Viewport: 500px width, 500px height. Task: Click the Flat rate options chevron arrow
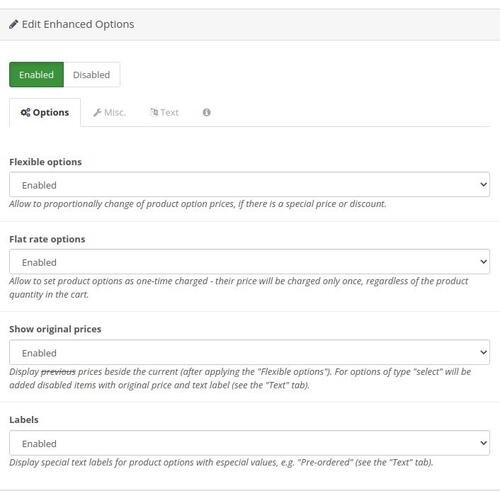pyautogui.click(x=483, y=262)
